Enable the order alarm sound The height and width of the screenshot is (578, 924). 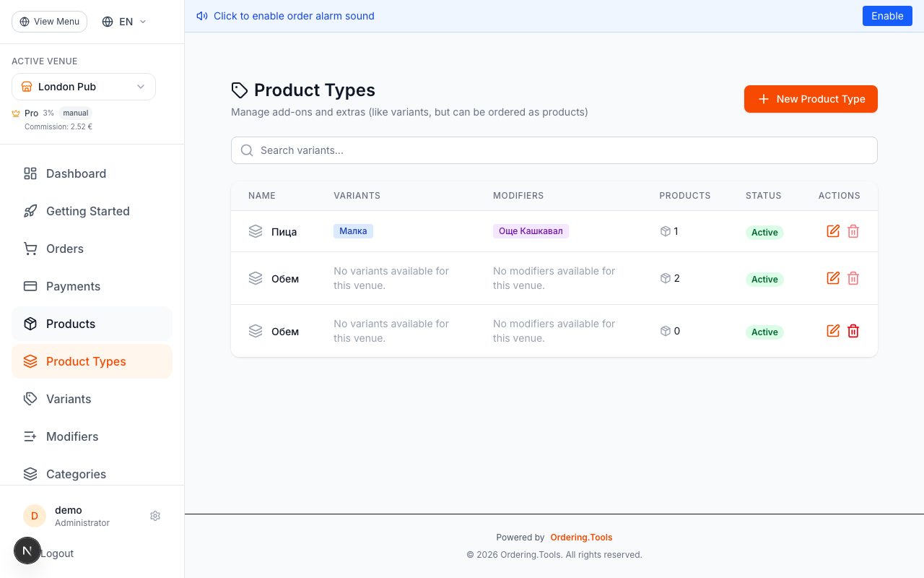[x=887, y=15]
